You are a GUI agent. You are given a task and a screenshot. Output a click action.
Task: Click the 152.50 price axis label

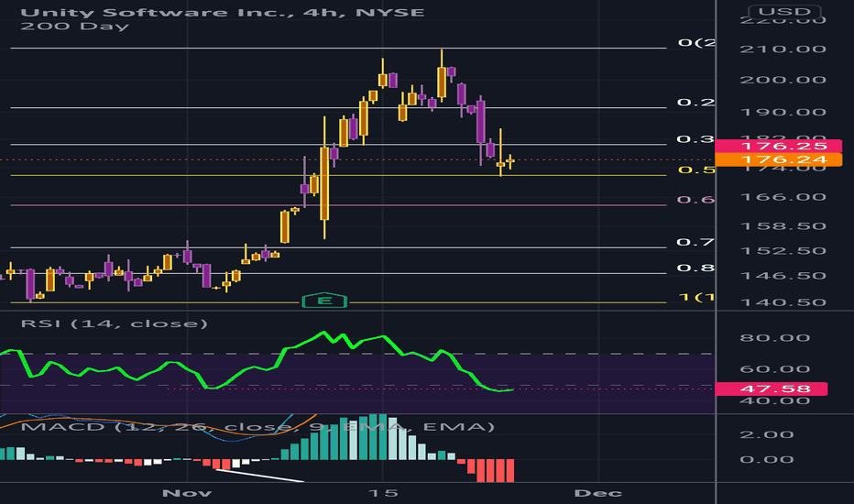[783, 251]
